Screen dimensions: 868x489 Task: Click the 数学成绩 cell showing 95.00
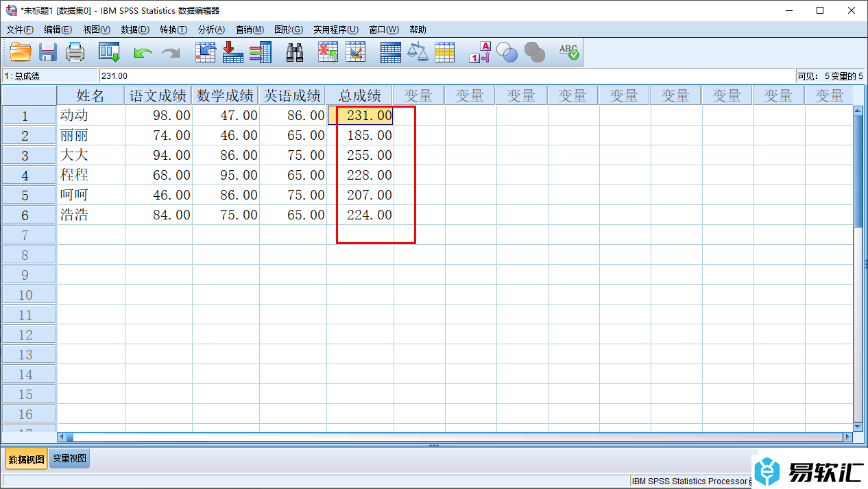pyautogui.click(x=226, y=175)
